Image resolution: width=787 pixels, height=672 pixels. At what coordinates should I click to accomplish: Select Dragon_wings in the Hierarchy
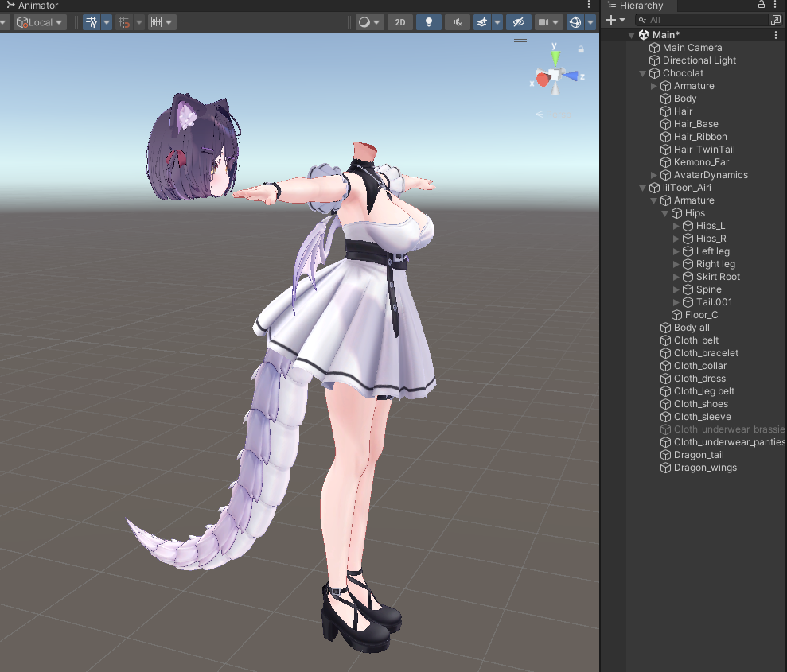705,468
